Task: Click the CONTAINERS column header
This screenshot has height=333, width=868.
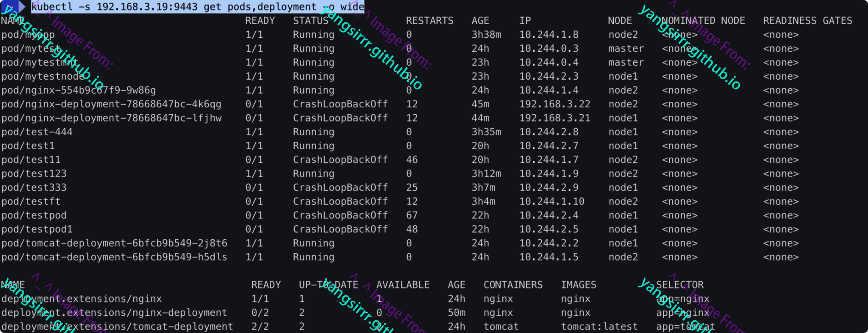Action: click(513, 285)
